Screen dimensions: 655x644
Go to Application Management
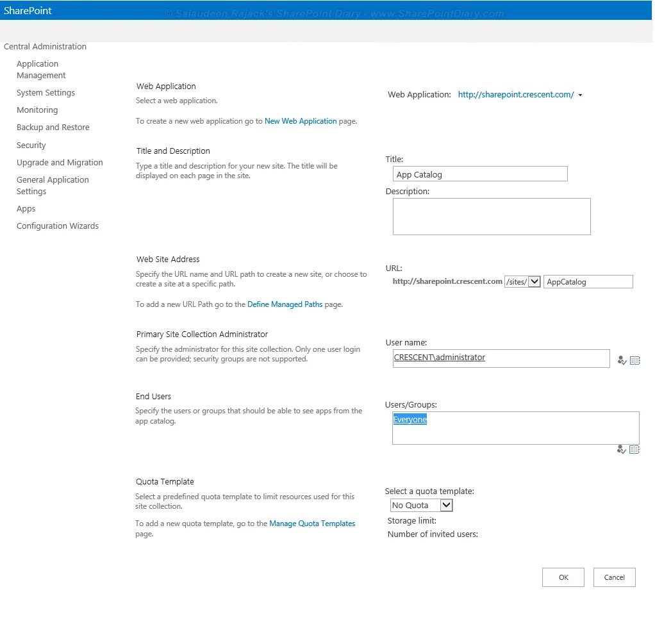point(41,69)
